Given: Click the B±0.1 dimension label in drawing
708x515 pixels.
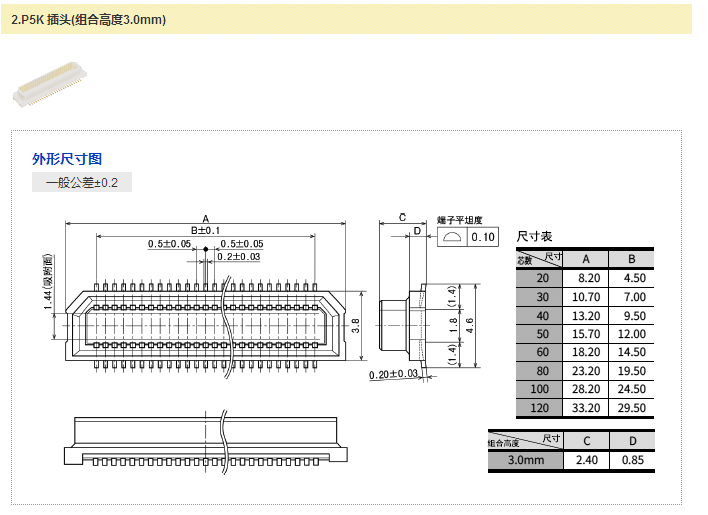Looking at the screenshot, I should (205, 231).
